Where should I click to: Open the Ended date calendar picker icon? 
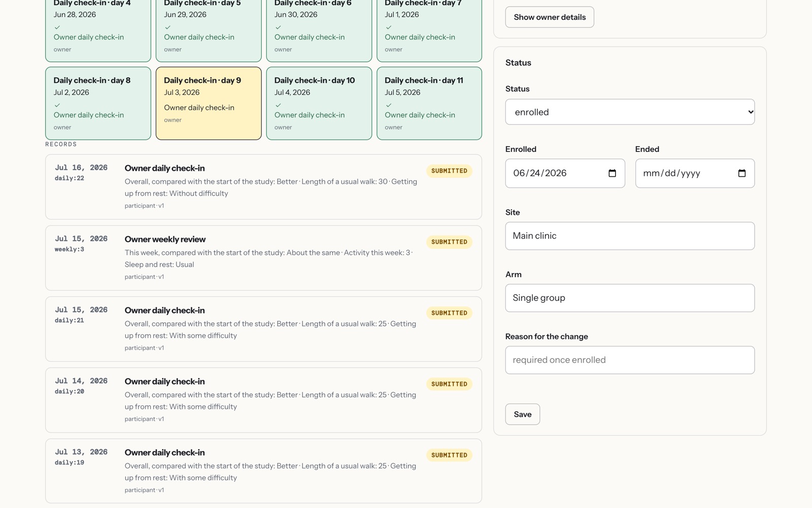742,173
